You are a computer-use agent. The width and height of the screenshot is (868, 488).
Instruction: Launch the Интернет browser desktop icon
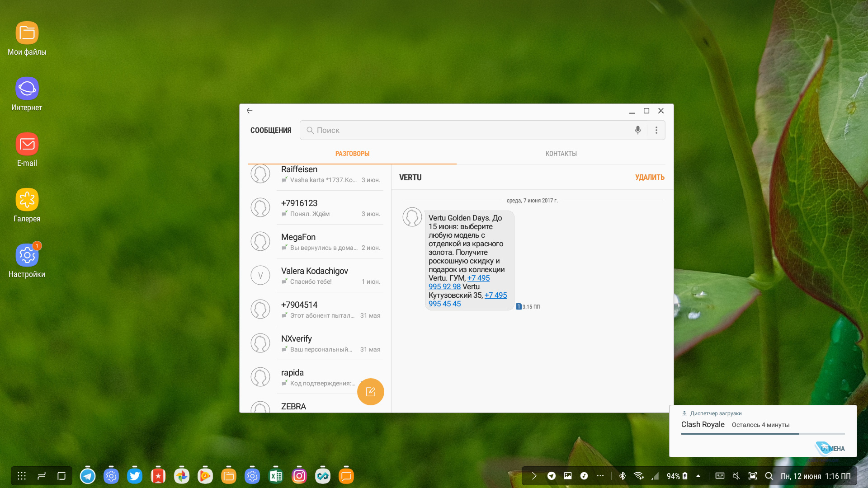pyautogui.click(x=27, y=94)
